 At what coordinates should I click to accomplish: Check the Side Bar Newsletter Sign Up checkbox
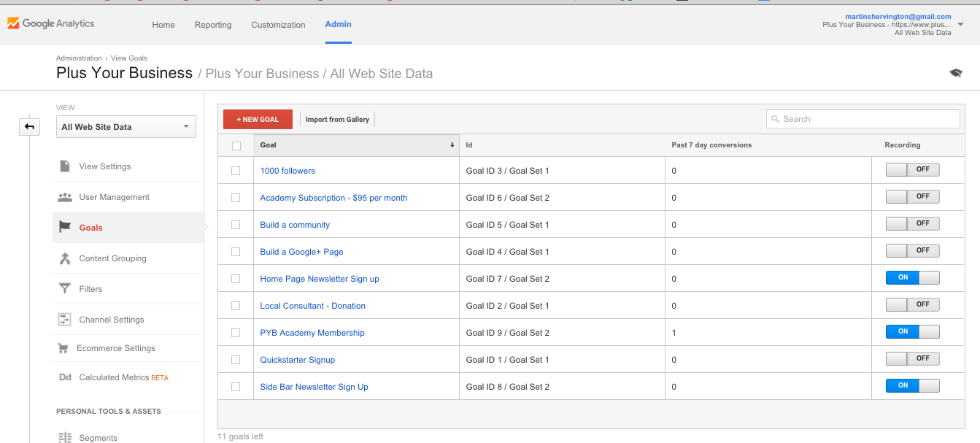[x=236, y=387]
